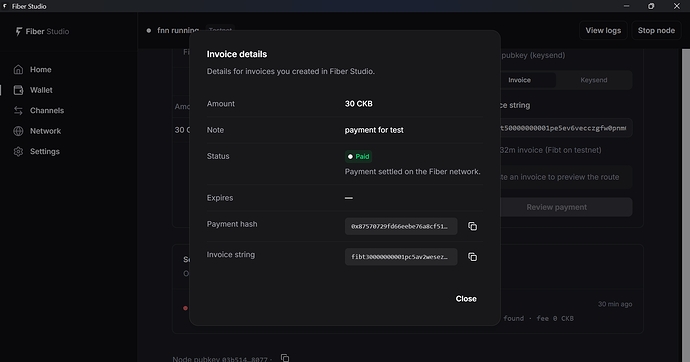Click the payment hash field
The image size is (690, 362).
(x=401, y=226)
